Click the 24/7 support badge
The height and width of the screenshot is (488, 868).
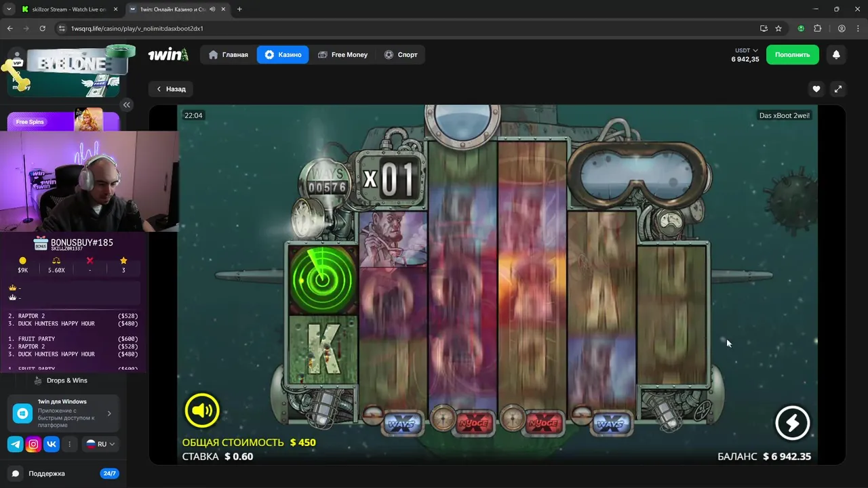pos(108,474)
